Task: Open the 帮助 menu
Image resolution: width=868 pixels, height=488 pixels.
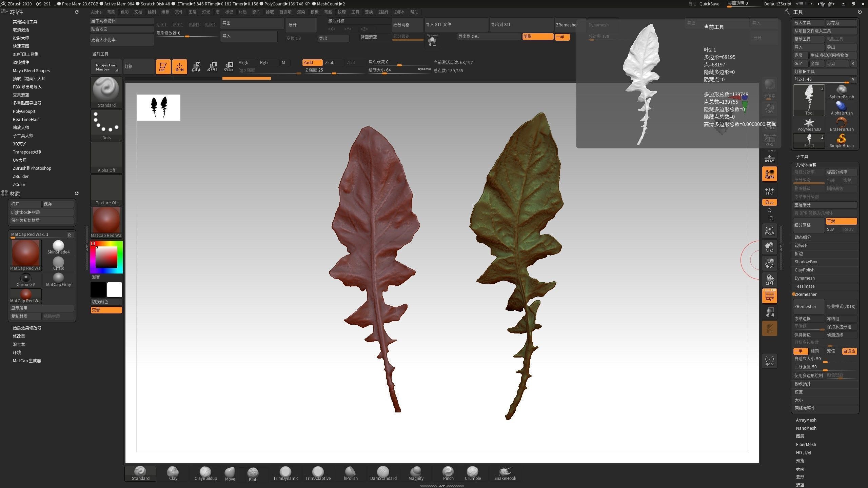Action: (x=414, y=12)
